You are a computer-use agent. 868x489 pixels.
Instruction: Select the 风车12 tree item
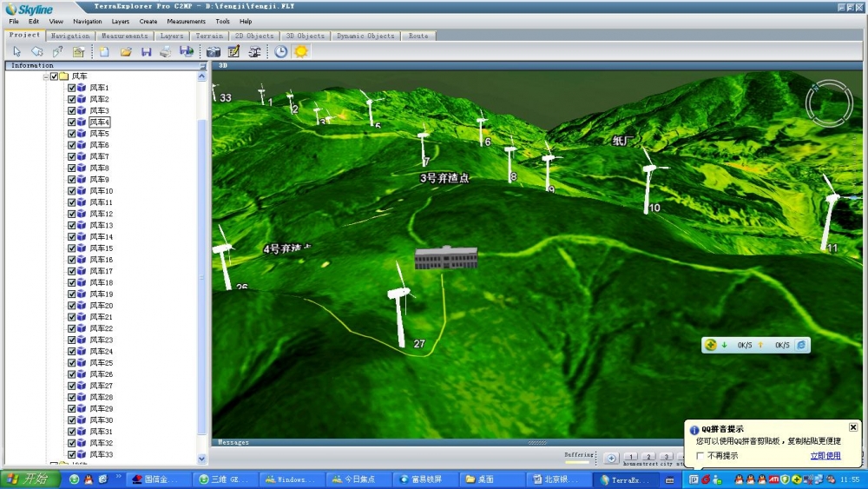point(102,214)
